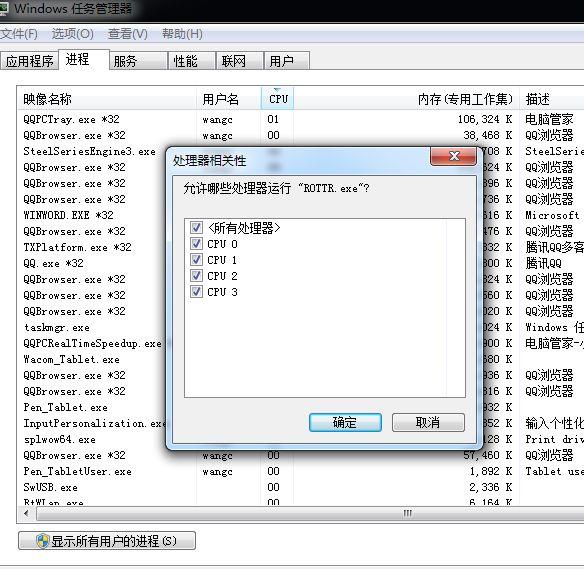Open the 选项(O) menu

pyautogui.click(x=73, y=34)
